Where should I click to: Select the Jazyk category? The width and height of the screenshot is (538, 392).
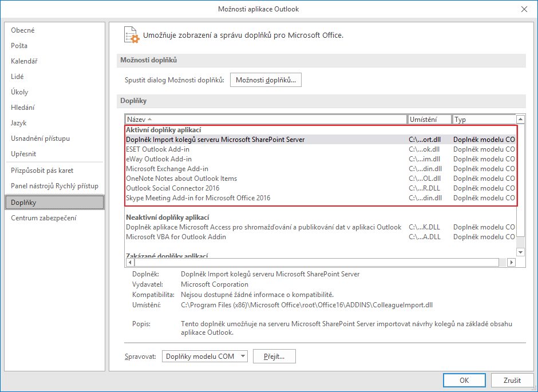click(x=18, y=123)
